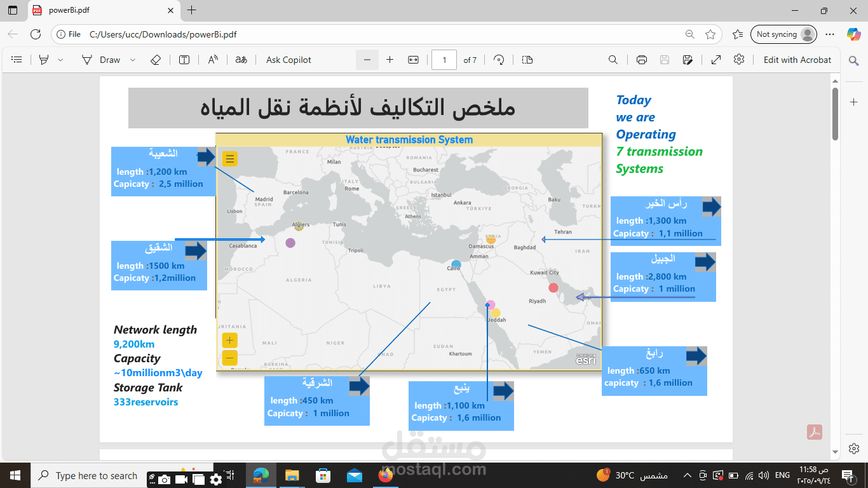
Task: Open Ask Copilot from the toolbar
Action: 288,60
